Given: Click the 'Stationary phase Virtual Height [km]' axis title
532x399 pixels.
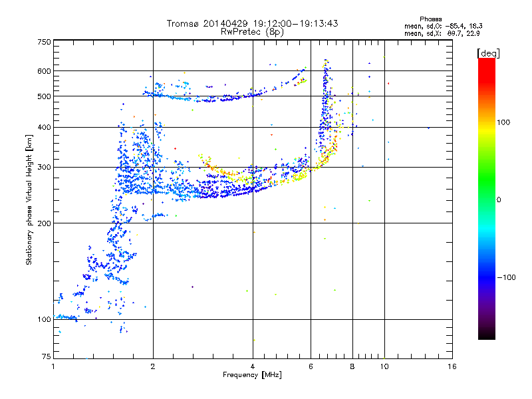Looking at the screenshot, I should click(x=29, y=199).
